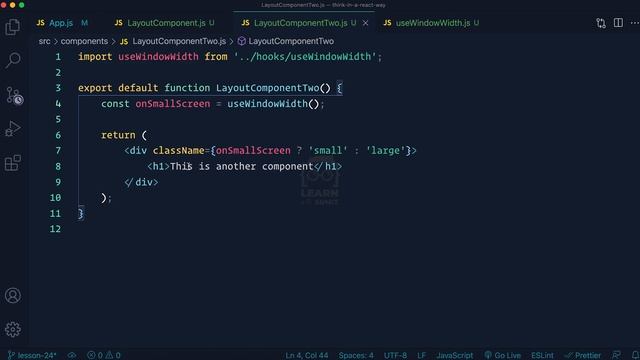The width and height of the screenshot is (640, 360).
Task: Click the 'export' keyword on line 3
Action: click(95, 88)
